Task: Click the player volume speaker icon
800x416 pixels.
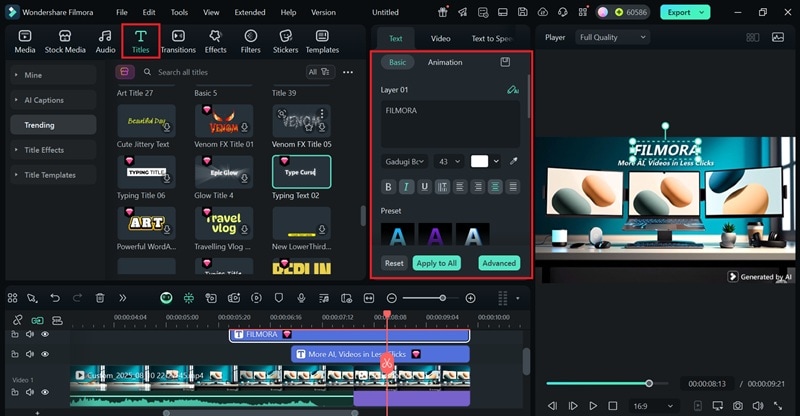Action: (x=758, y=406)
